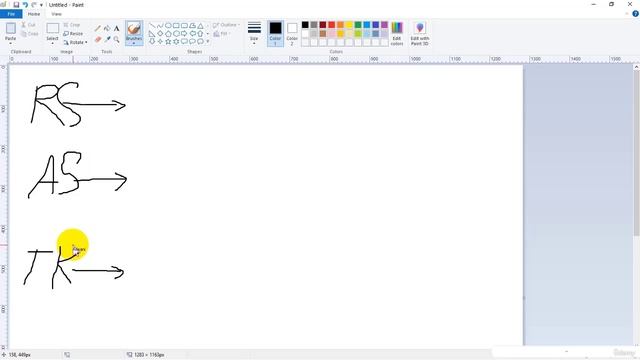Select the Text tool
The height and width of the screenshot is (360, 640).
tap(116, 29)
